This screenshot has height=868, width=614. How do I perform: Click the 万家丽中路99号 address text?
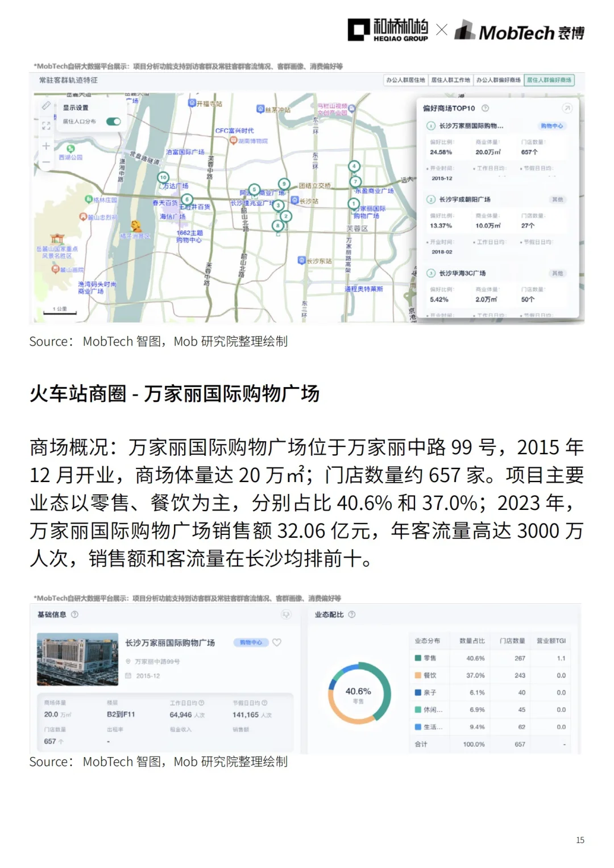point(158,662)
